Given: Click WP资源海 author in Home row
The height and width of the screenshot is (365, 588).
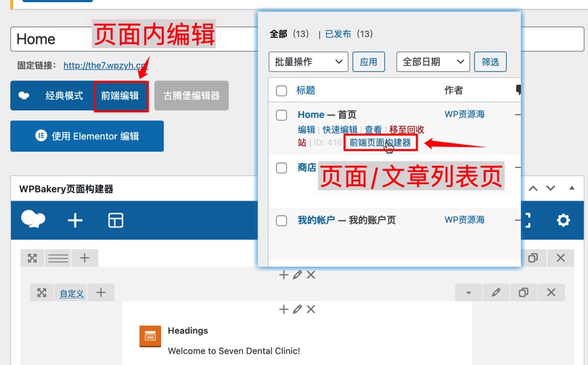Looking at the screenshot, I should click(x=464, y=114).
